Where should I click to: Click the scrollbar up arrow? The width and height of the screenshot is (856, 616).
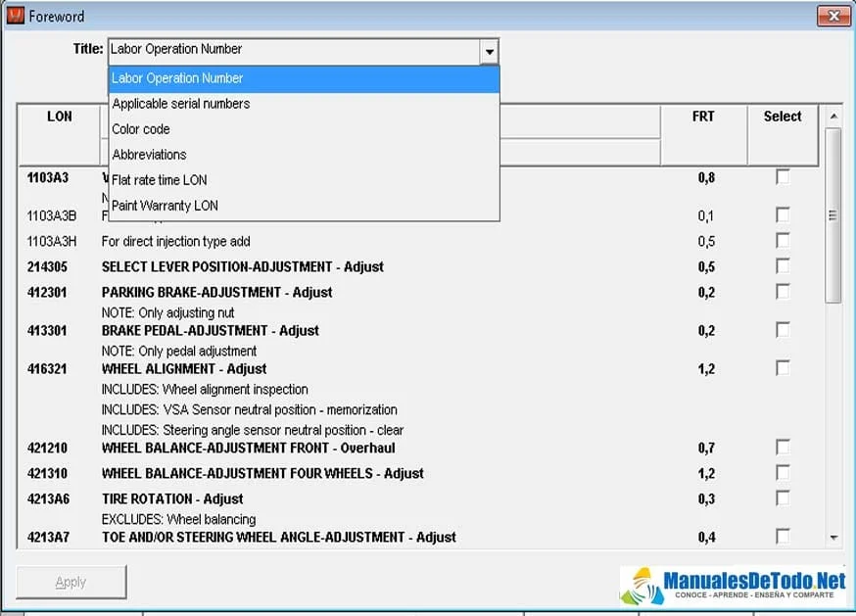[833, 117]
